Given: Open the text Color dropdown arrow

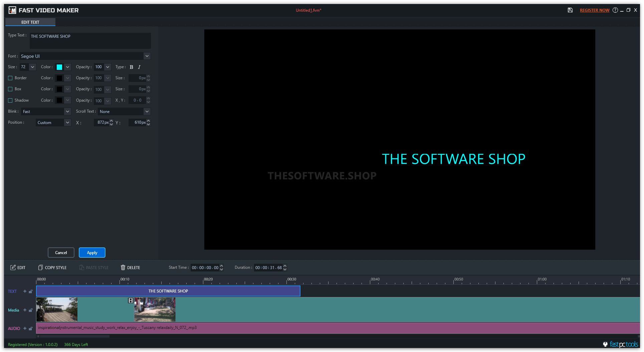Looking at the screenshot, I should tap(67, 67).
